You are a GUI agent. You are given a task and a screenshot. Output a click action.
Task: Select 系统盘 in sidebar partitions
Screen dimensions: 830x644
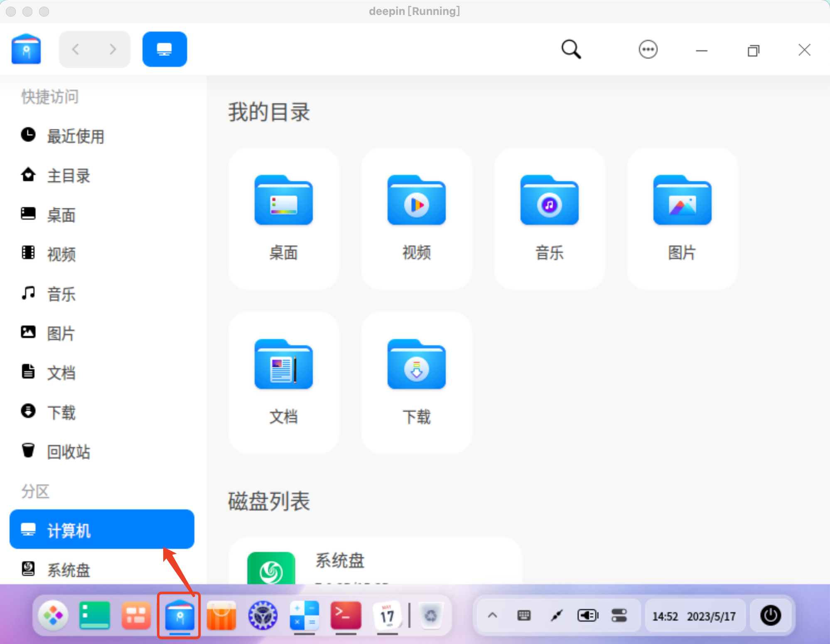click(x=69, y=570)
